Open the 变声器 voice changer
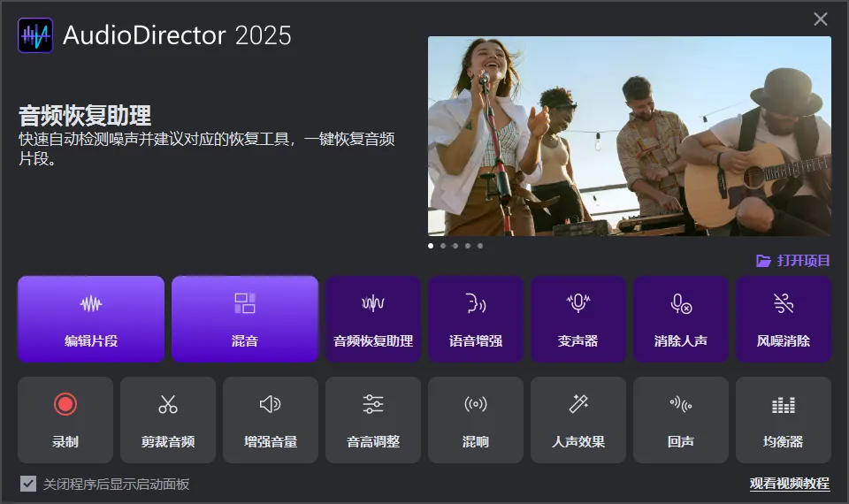Image resolution: width=849 pixels, height=504 pixels. 578,319
